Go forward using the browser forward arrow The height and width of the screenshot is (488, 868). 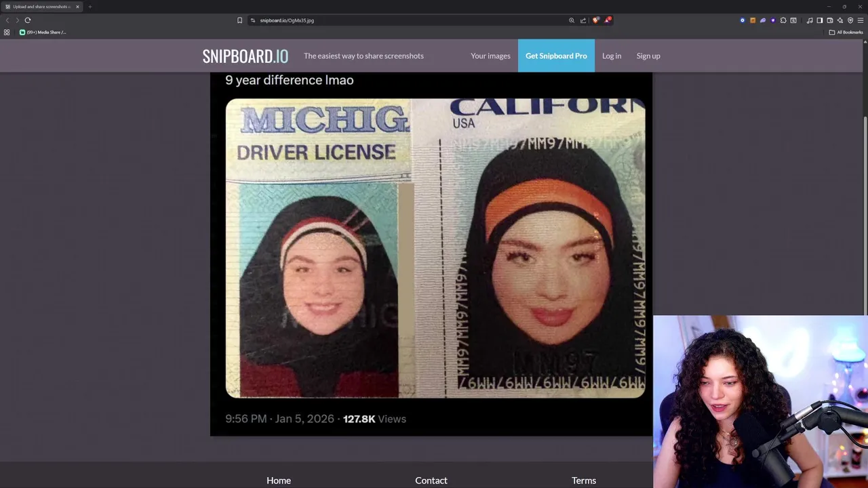[x=18, y=20]
